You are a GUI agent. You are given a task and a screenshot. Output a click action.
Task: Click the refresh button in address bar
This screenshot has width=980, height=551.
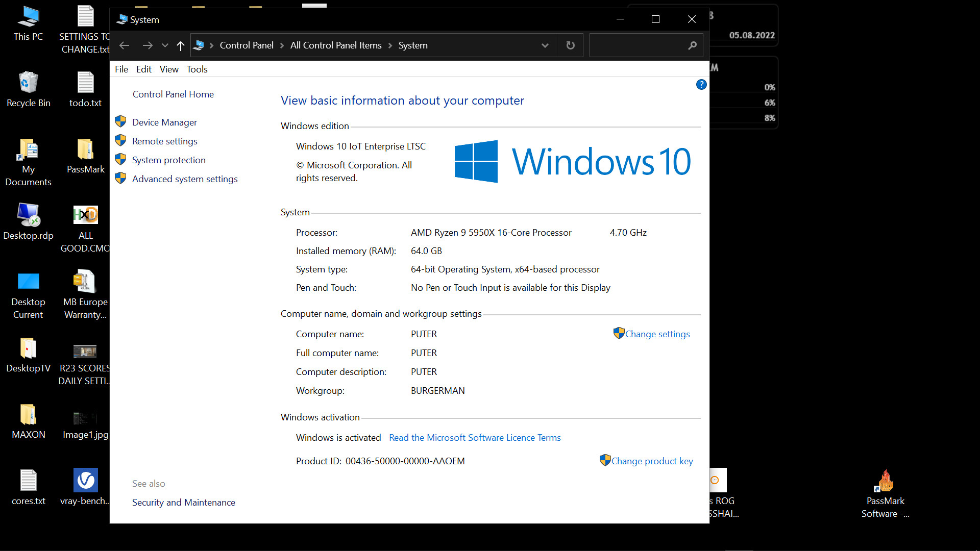[570, 45]
